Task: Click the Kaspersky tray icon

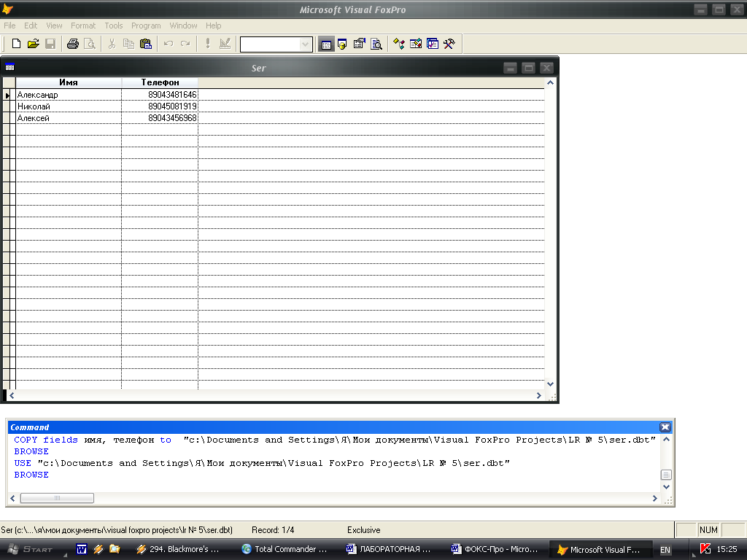Action: (705, 548)
